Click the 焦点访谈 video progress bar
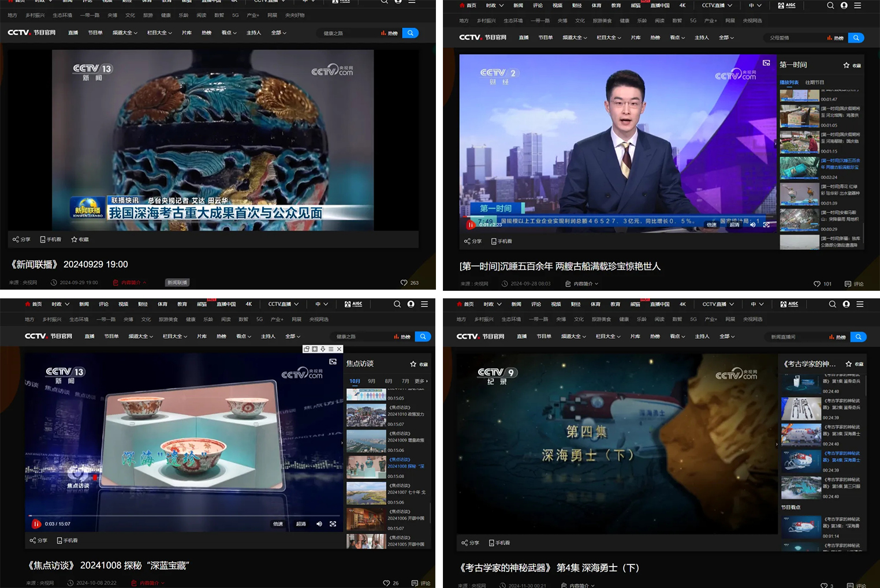 click(x=185, y=515)
